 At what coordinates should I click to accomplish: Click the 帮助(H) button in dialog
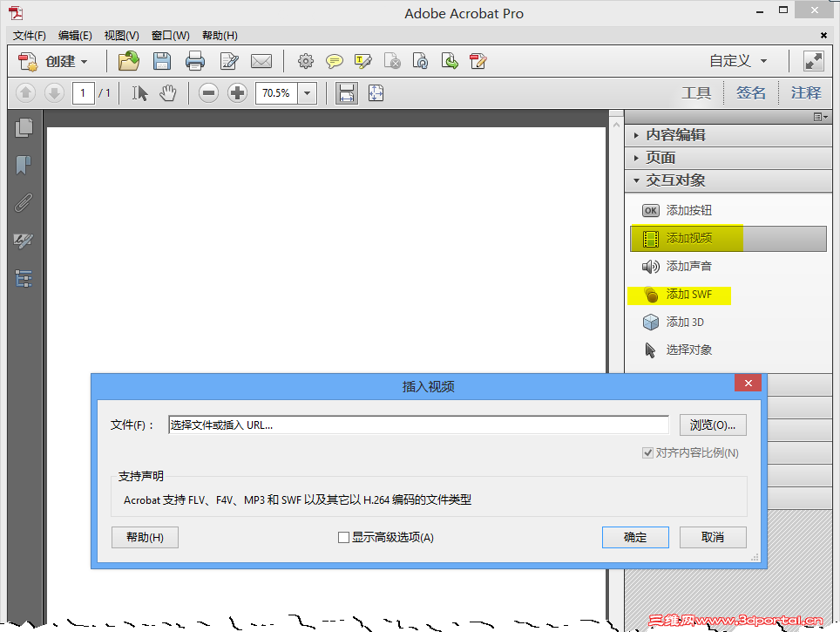(x=145, y=537)
